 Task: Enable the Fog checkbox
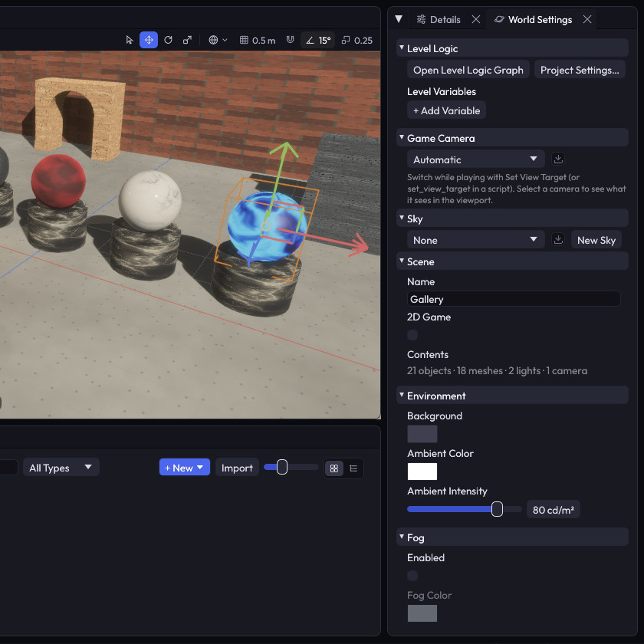[x=412, y=576]
